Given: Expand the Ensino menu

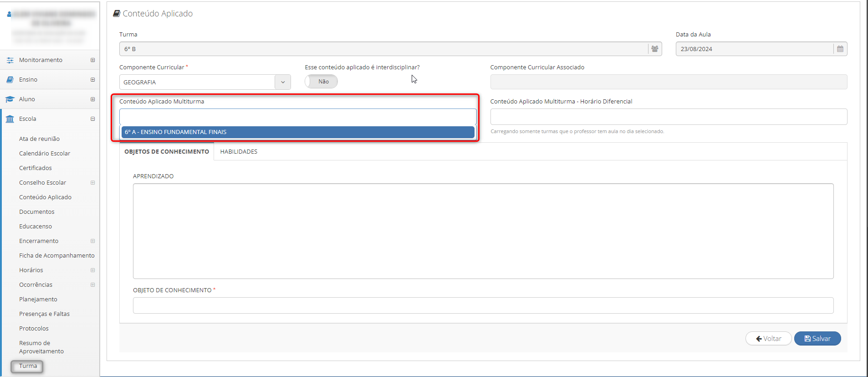Looking at the screenshot, I should (x=93, y=80).
